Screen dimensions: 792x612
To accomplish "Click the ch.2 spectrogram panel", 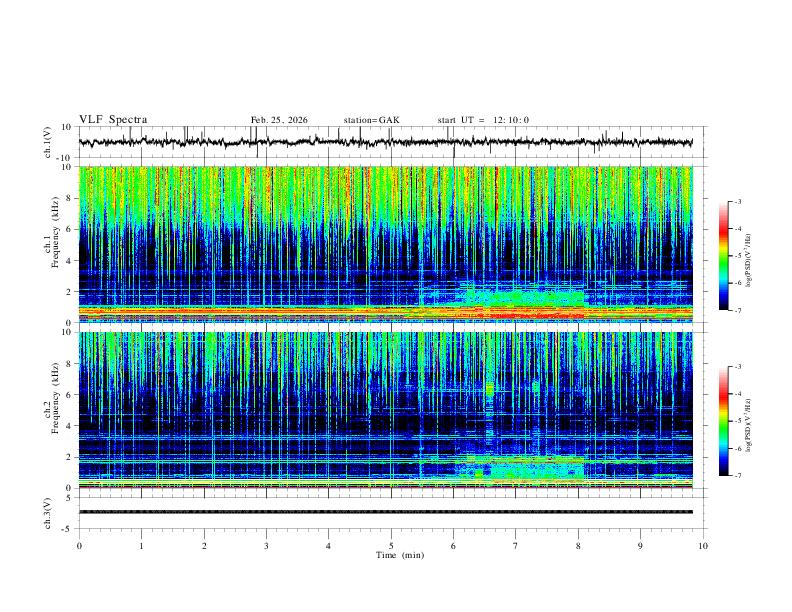I will click(385, 410).
